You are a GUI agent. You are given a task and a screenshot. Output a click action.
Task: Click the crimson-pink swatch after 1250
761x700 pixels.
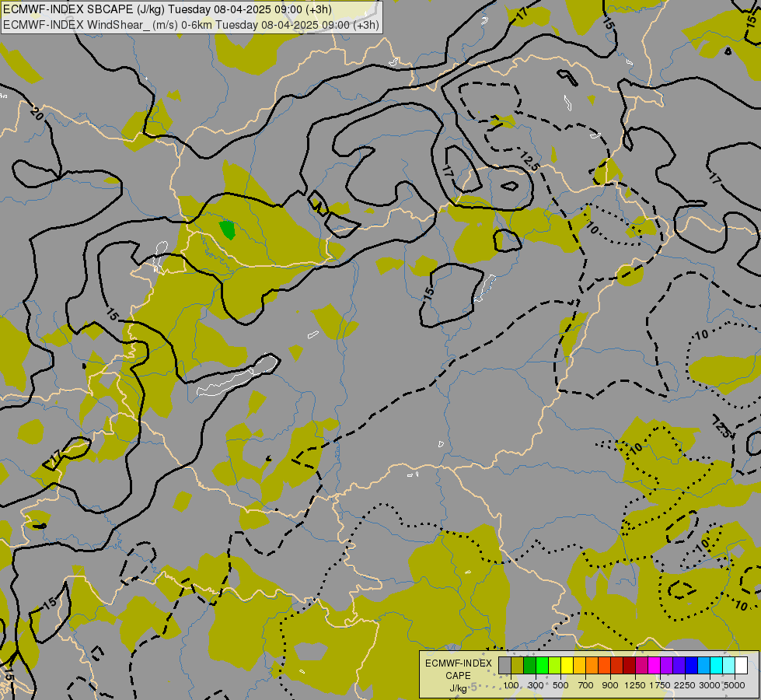(641, 666)
